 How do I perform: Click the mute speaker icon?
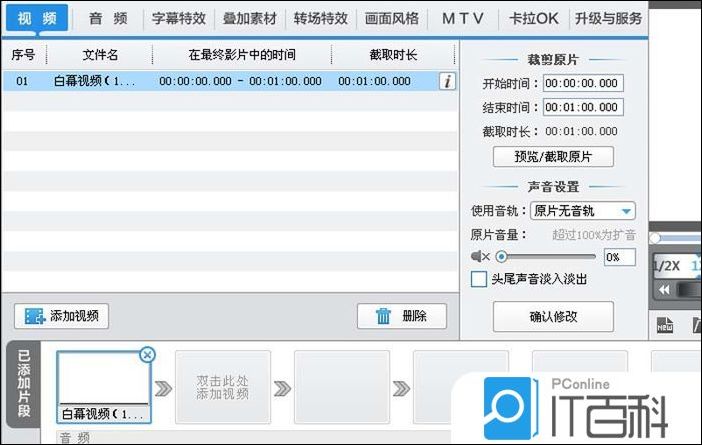[x=480, y=257]
